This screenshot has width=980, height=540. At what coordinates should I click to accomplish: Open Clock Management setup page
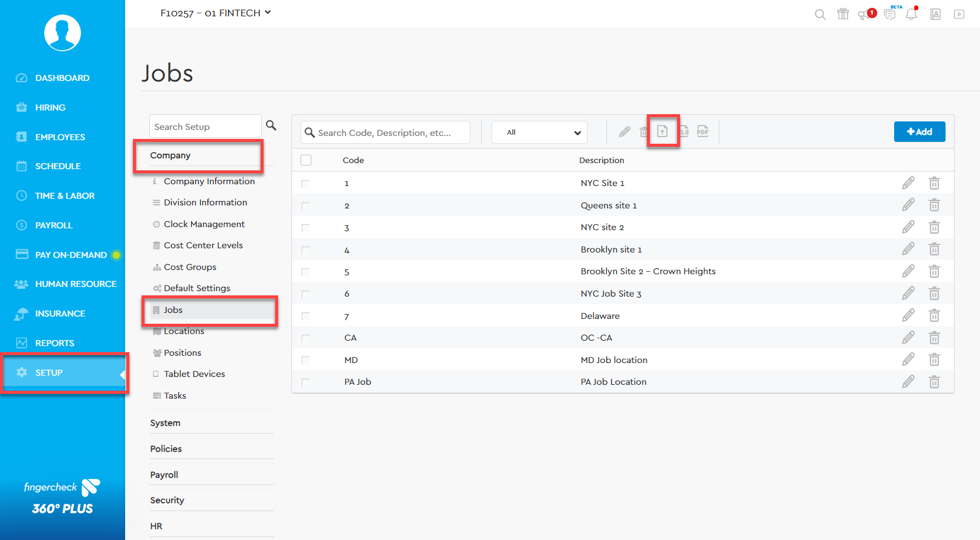(204, 224)
